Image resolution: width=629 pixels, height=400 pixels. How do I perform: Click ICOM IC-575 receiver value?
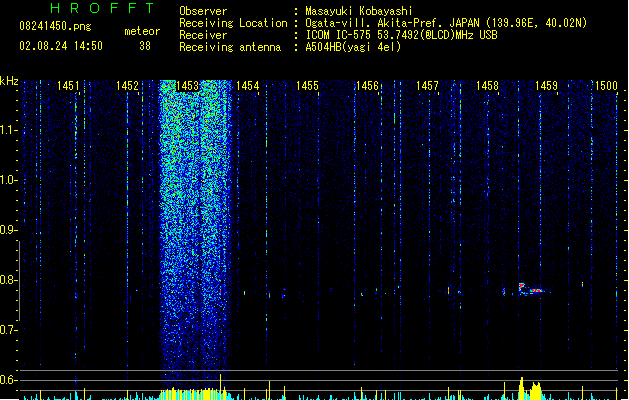tap(401, 35)
